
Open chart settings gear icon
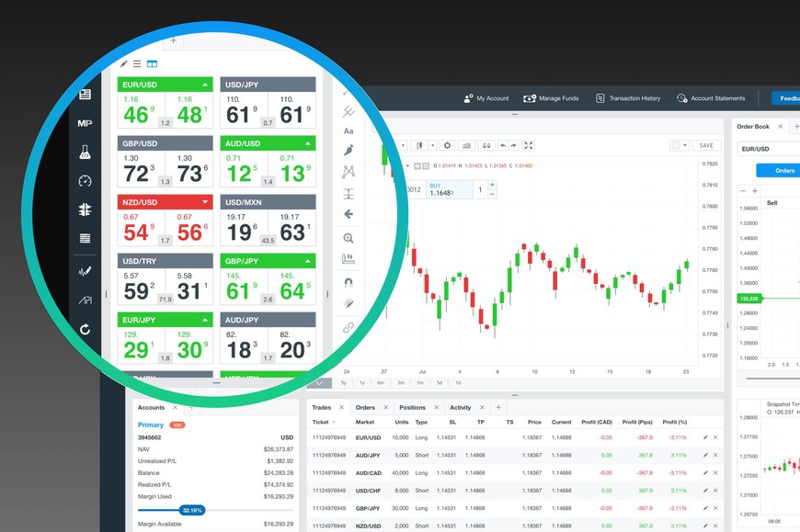click(x=447, y=145)
